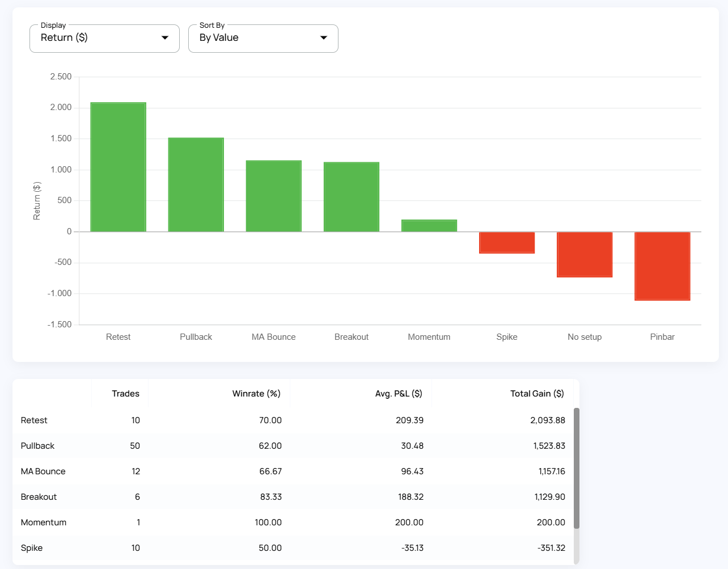The height and width of the screenshot is (569, 728).
Task: Sort by the Winrate (%) column header
Action: click(x=256, y=394)
